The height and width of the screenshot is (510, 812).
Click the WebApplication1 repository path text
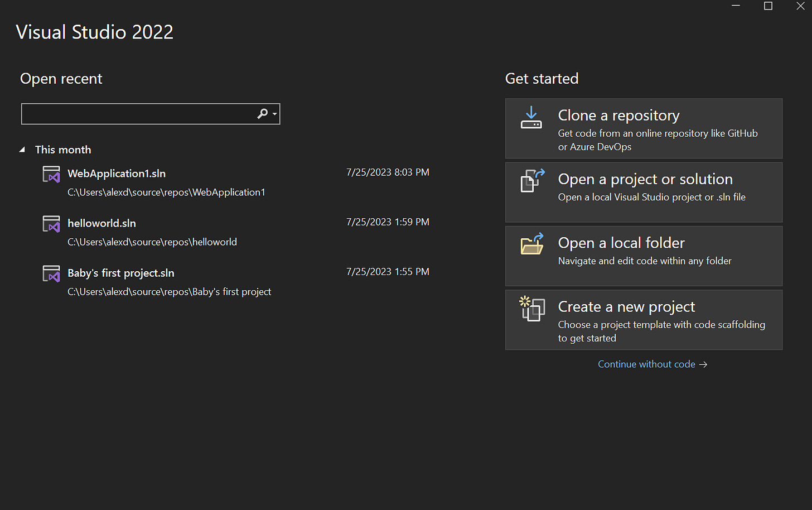click(166, 192)
